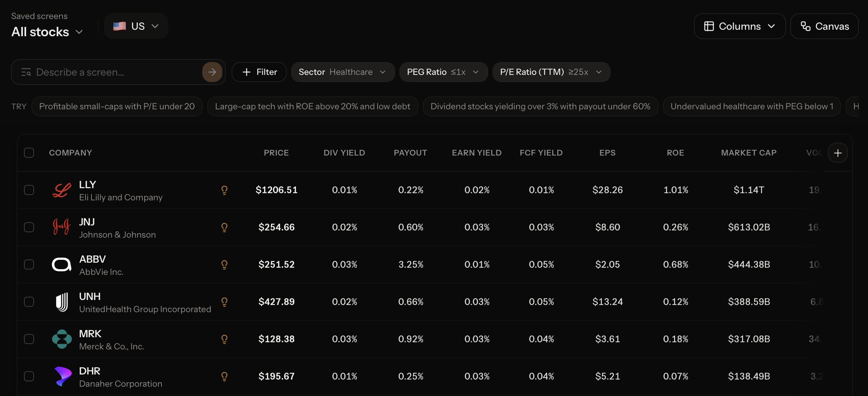Add a column with the plus icon

point(838,153)
